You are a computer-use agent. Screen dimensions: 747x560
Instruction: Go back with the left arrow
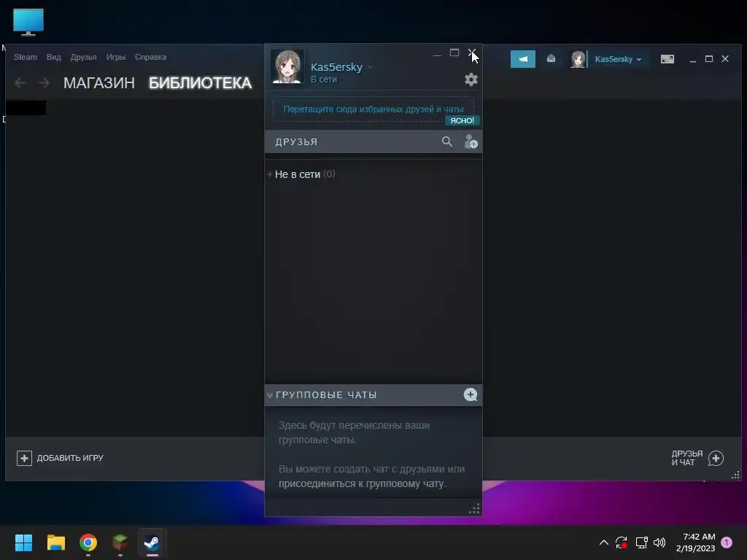tap(20, 83)
